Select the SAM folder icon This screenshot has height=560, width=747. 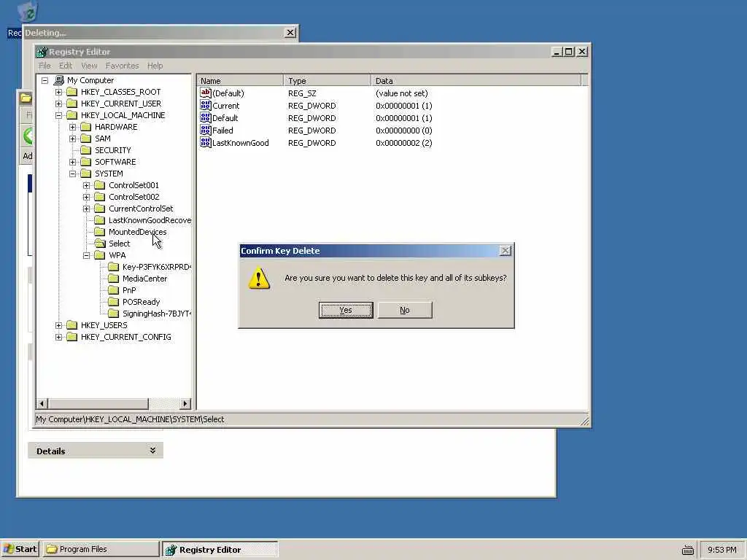[x=86, y=138]
